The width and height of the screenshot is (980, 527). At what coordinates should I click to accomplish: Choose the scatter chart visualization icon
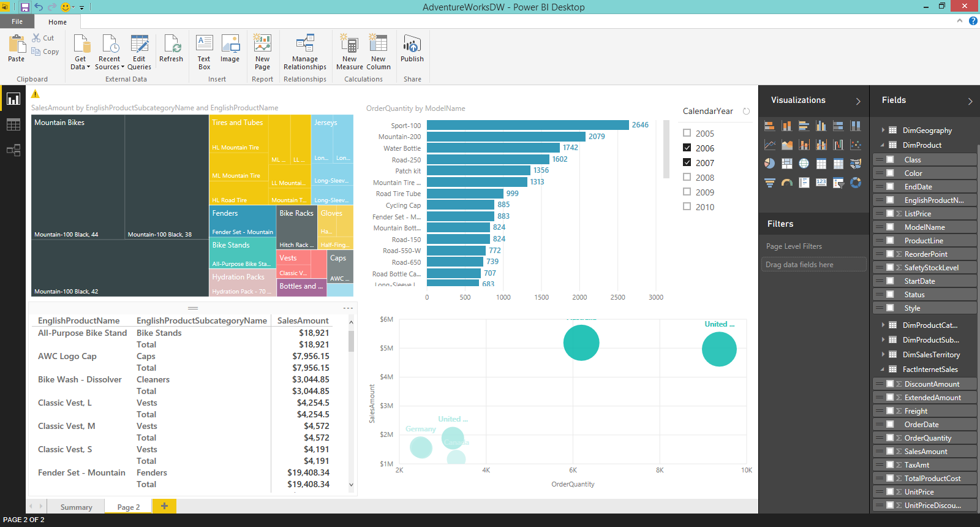pyautogui.click(x=856, y=145)
